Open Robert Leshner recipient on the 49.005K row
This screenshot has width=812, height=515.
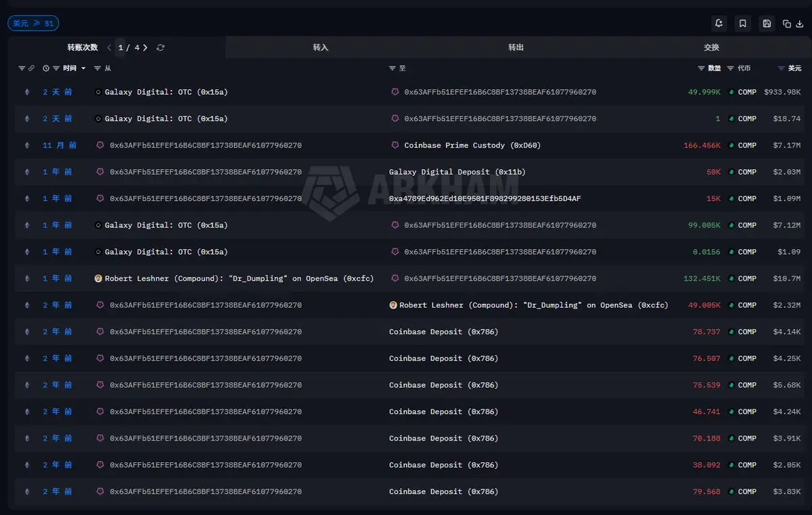(534, 305)
